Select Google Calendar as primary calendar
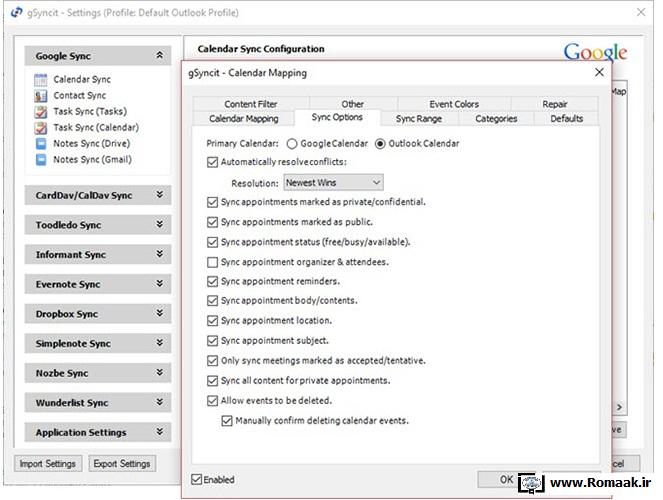Screen dimensions: 663x500 [x=292, y=144]
